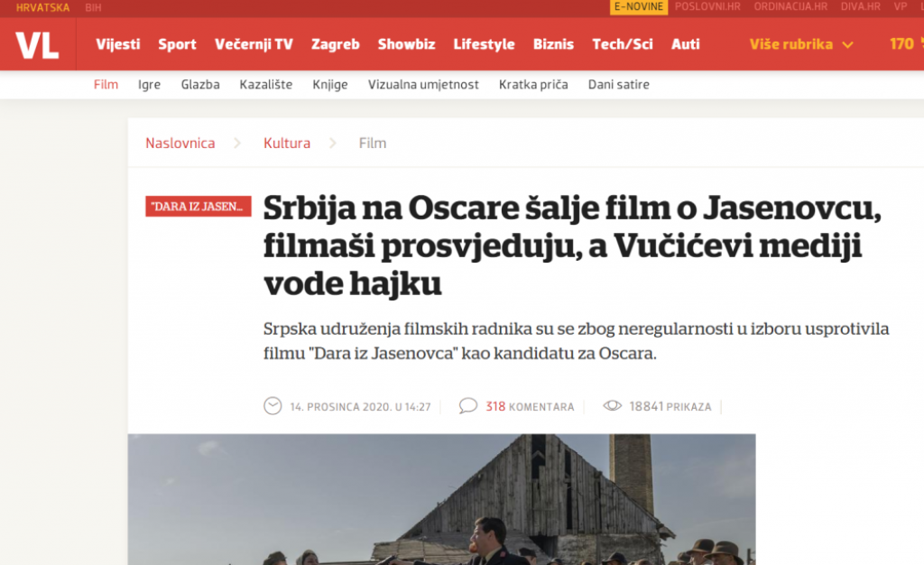Viewport: 924px width, 565px height.
Task: Open comments via the speech bubble icon
Action: point(467,406)
